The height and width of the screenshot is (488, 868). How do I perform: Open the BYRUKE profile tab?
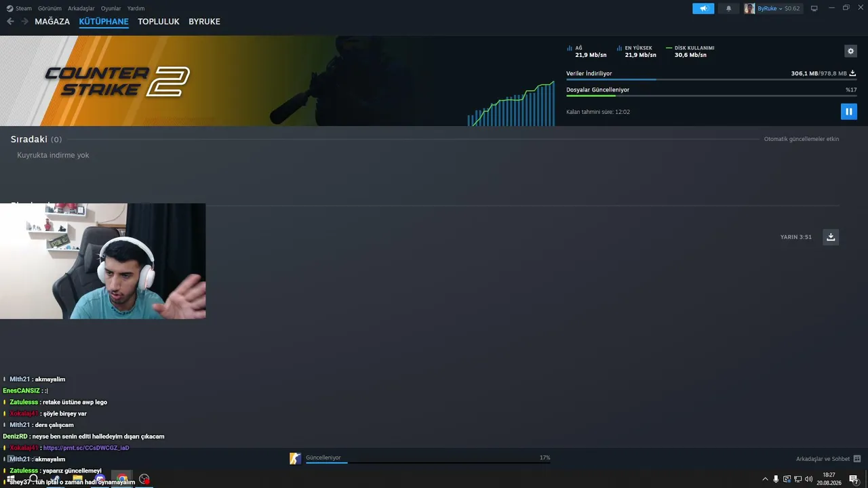pos(204,22)
